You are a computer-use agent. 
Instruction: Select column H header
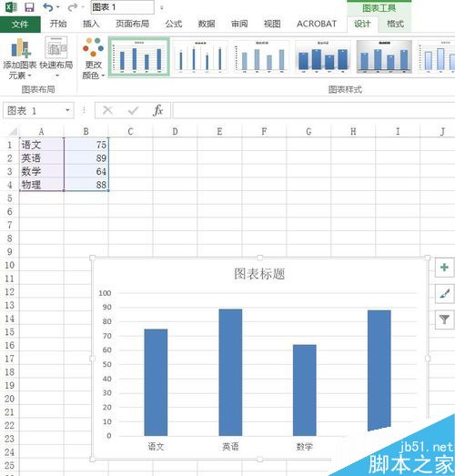(353, 131)
